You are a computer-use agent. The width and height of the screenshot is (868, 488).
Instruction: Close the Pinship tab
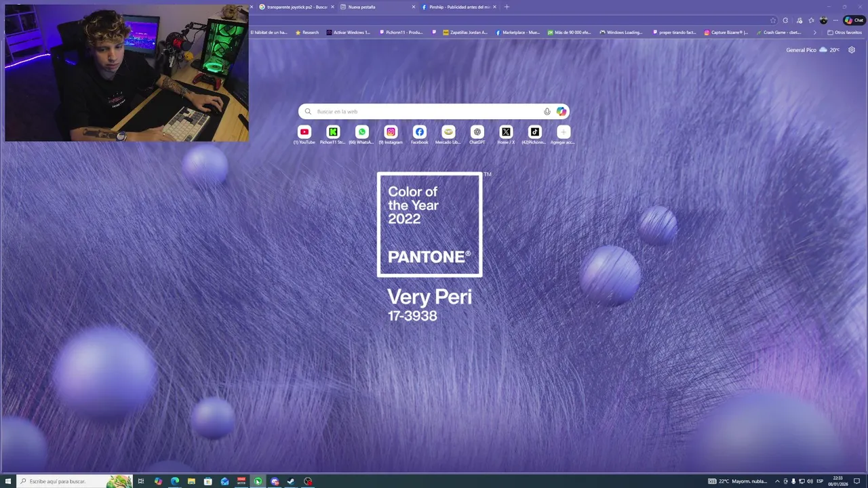click(x=494, y=7)
